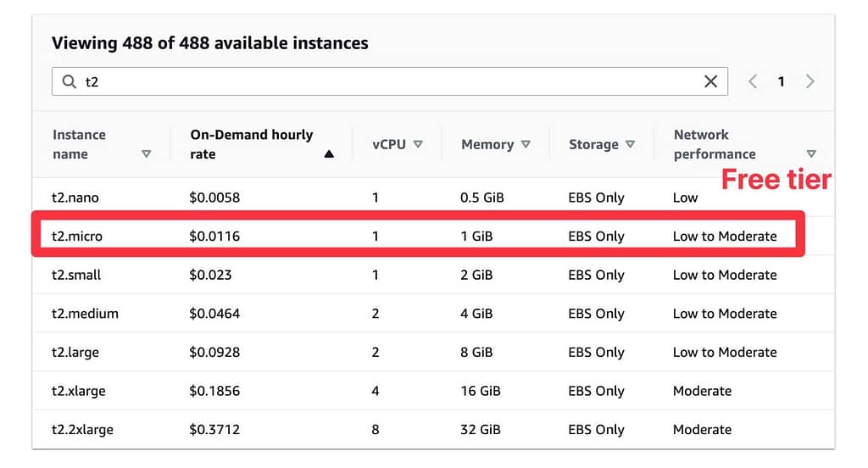Sort by Memory column arrow
The width and height of the screenshot is (868, 468).
coord(526,144)
